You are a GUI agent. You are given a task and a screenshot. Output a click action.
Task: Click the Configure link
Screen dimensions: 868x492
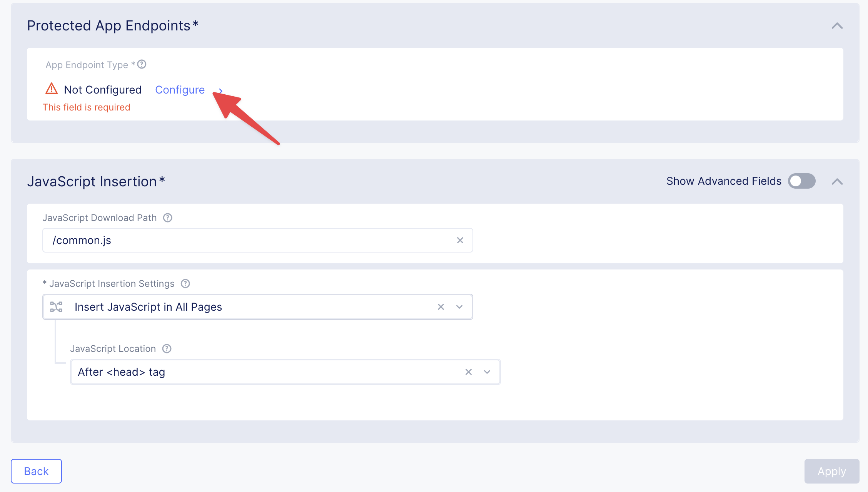tap(180, 90)
